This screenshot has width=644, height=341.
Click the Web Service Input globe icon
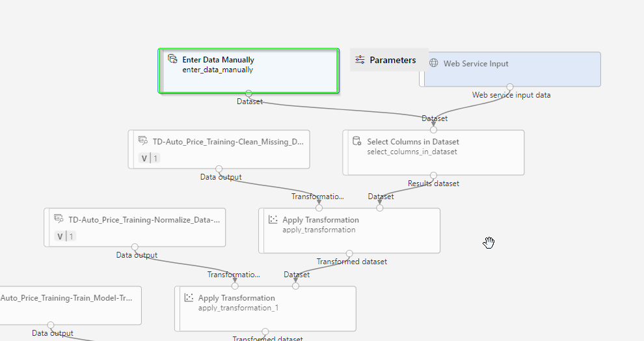(x=434, y=64)
